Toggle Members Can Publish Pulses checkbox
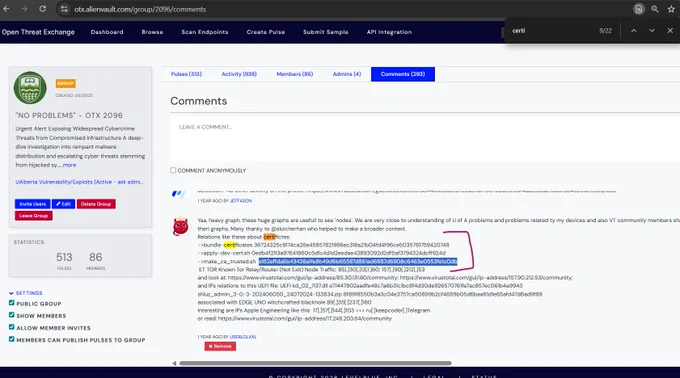 click(x=12, y=339)
